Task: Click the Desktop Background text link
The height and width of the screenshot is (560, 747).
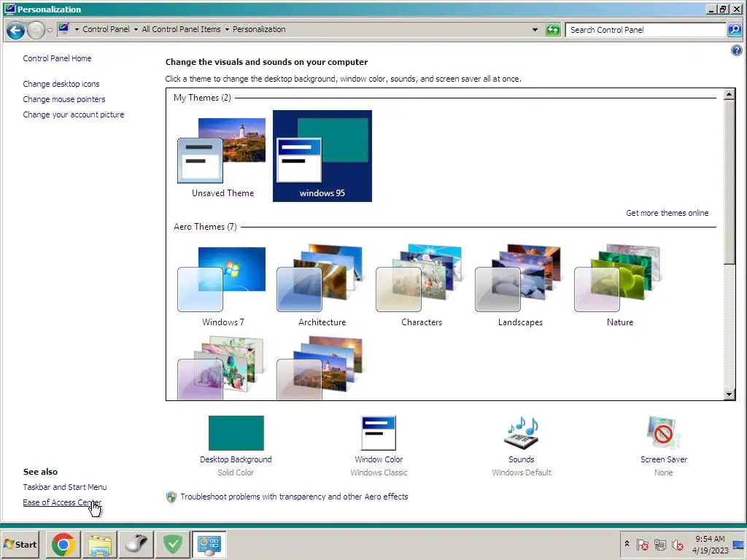Action: (236, 459)
